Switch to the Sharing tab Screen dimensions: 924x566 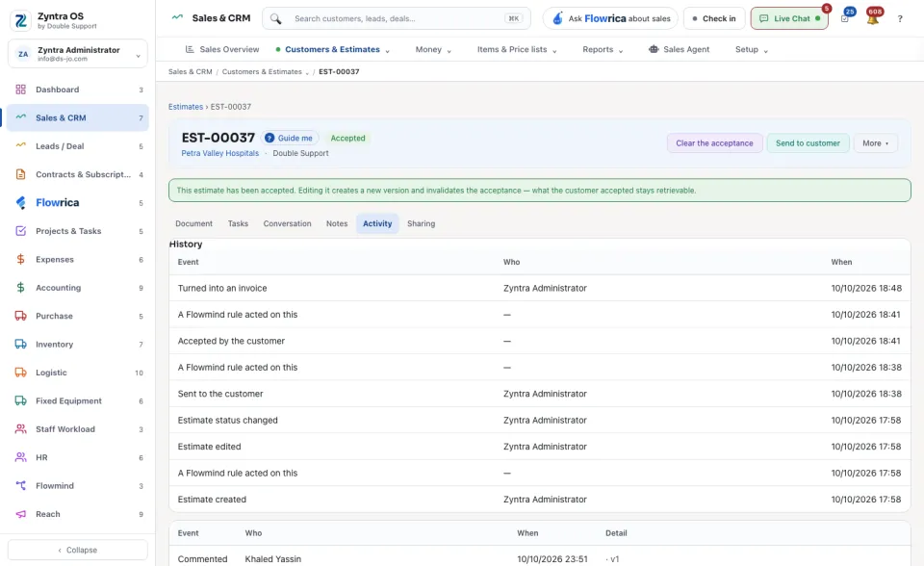pos(421,223)
